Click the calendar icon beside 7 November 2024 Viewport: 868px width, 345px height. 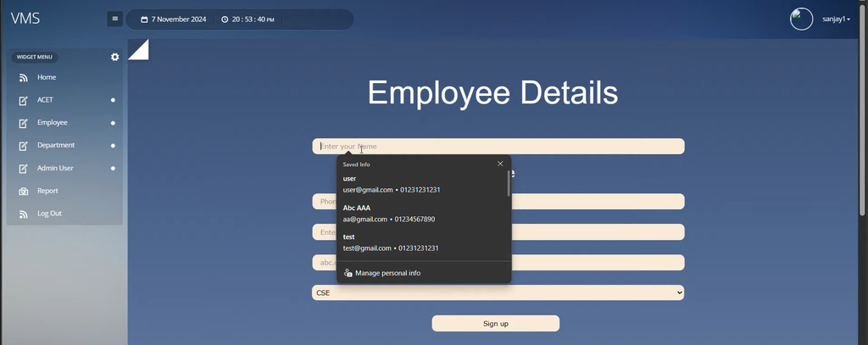coord(144,19)
